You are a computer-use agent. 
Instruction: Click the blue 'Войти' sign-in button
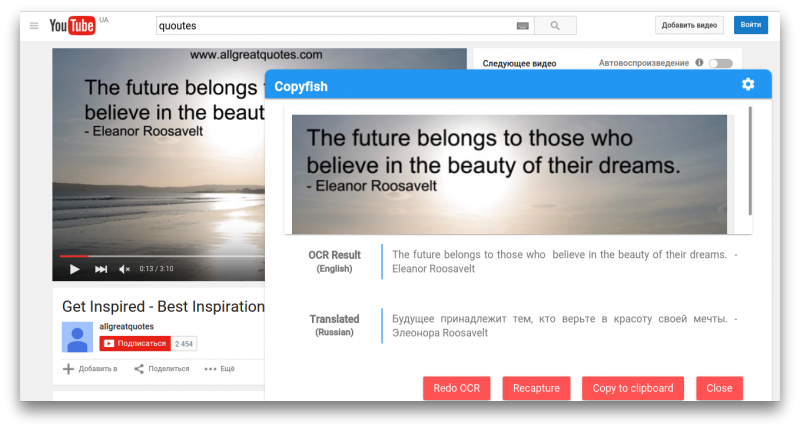(751, 24)
